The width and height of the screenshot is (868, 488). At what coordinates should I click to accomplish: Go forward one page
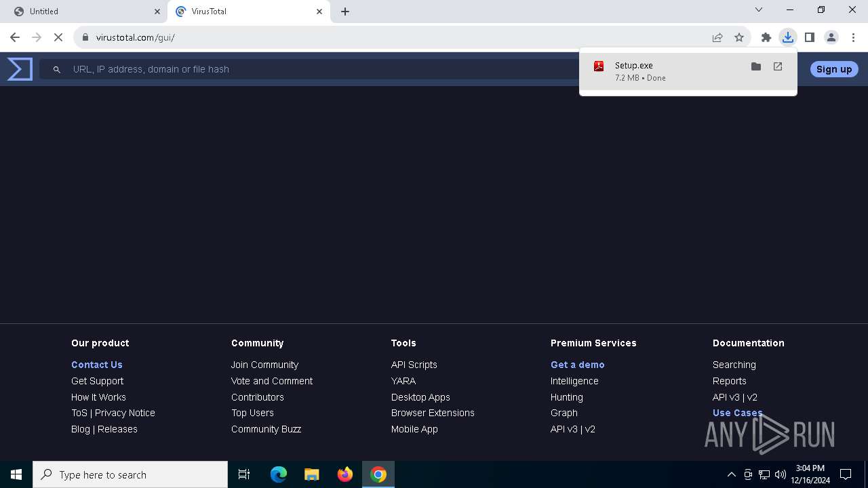point(37,37)
